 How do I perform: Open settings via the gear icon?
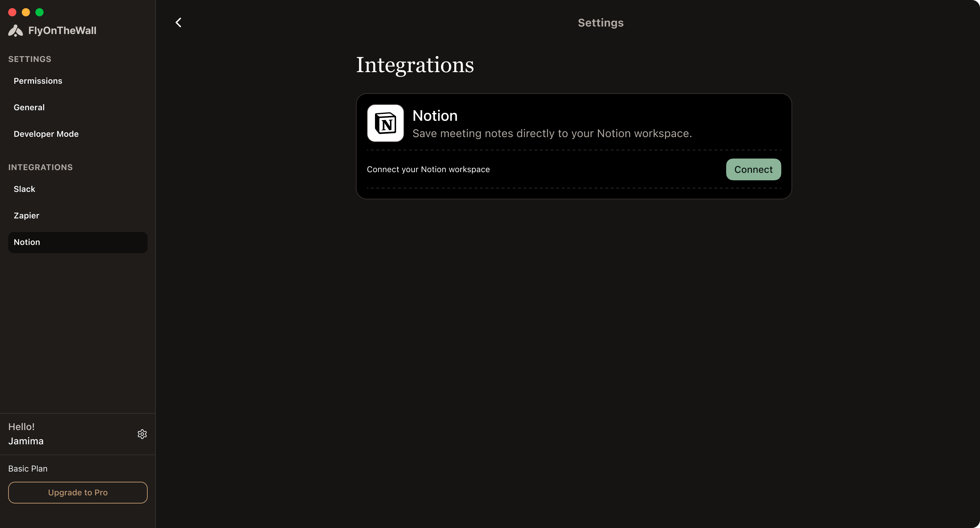pos(142,434)
